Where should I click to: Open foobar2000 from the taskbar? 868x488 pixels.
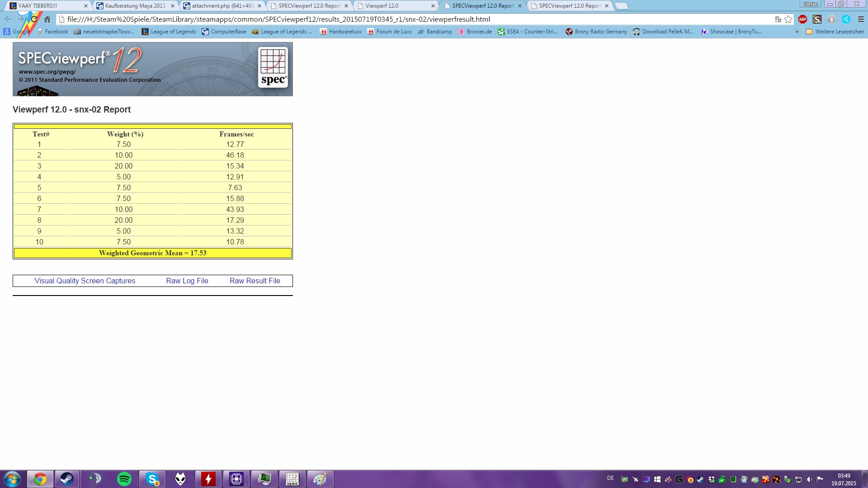pos(180,479)
